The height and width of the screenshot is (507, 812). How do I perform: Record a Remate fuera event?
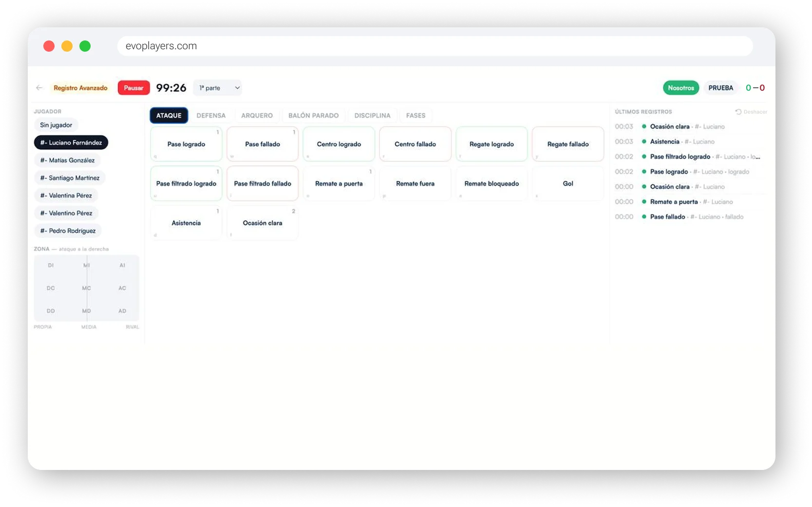coord(415,183)
